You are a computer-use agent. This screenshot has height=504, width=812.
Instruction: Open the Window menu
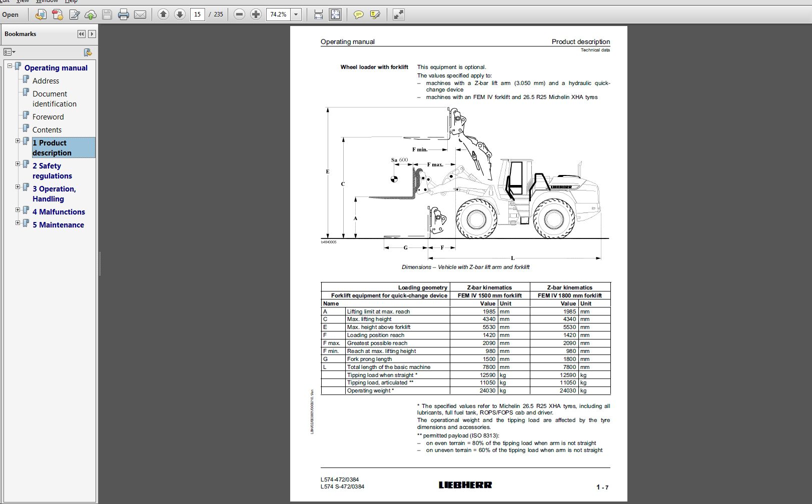(48, 1)
